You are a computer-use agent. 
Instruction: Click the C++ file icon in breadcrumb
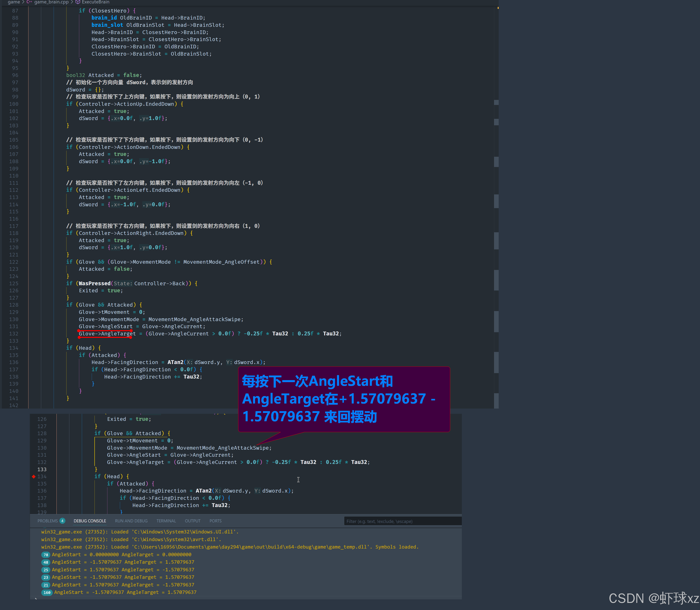tap(29, 2)
